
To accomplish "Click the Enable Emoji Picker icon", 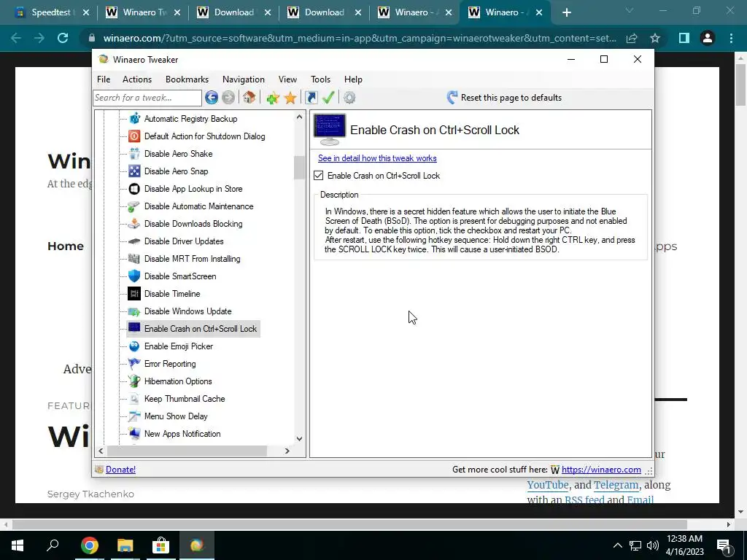I will click(x=134, y=346).
